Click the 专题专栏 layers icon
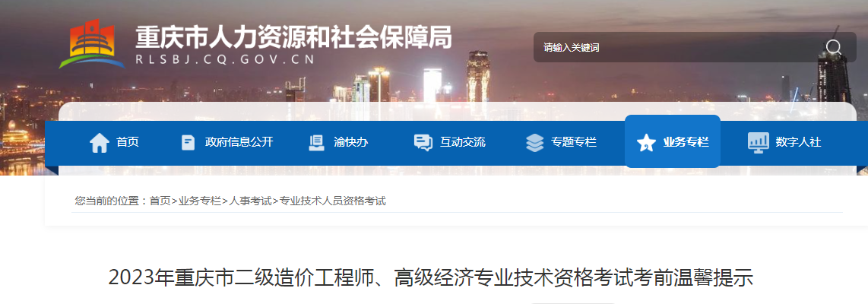Screen dimensions: 868x304 [x=535, y=142]
